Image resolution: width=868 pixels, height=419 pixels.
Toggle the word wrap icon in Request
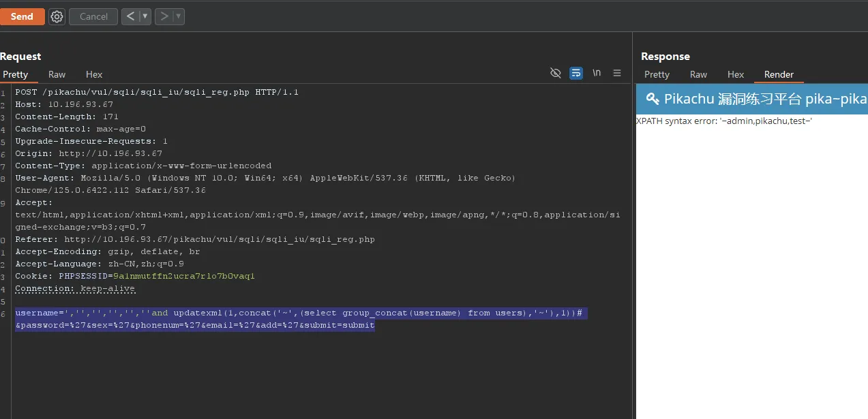click(576, 73)
